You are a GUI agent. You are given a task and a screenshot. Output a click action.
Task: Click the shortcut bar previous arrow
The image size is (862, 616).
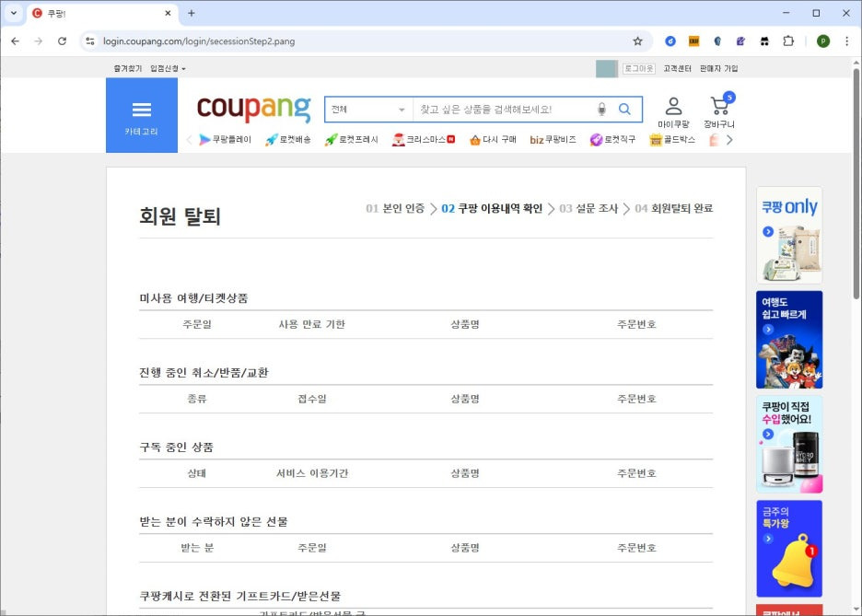189,140
